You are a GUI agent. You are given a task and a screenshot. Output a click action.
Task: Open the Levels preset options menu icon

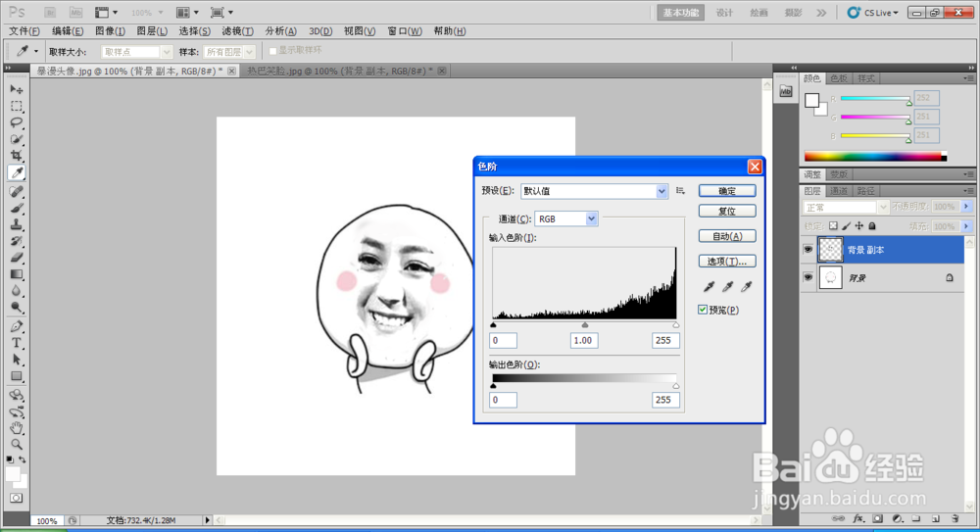(x=681, y=191)
